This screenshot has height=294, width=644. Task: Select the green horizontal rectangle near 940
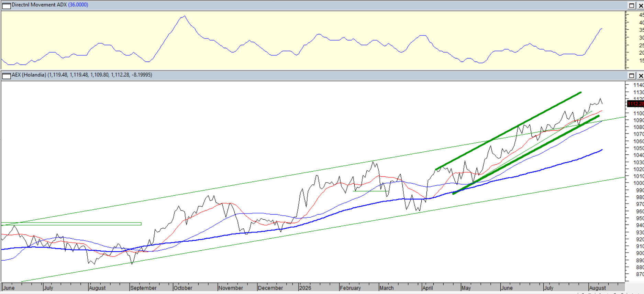(x=71, y=224)
